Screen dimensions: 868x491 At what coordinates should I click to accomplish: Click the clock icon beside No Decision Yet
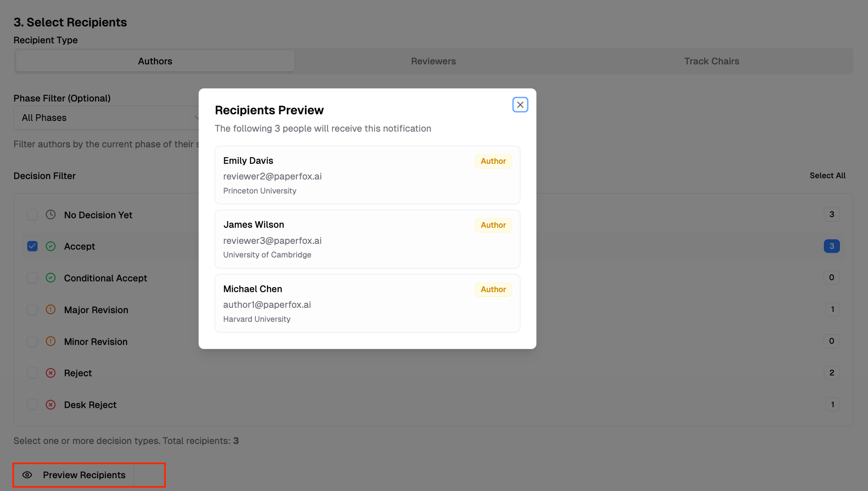51,215
